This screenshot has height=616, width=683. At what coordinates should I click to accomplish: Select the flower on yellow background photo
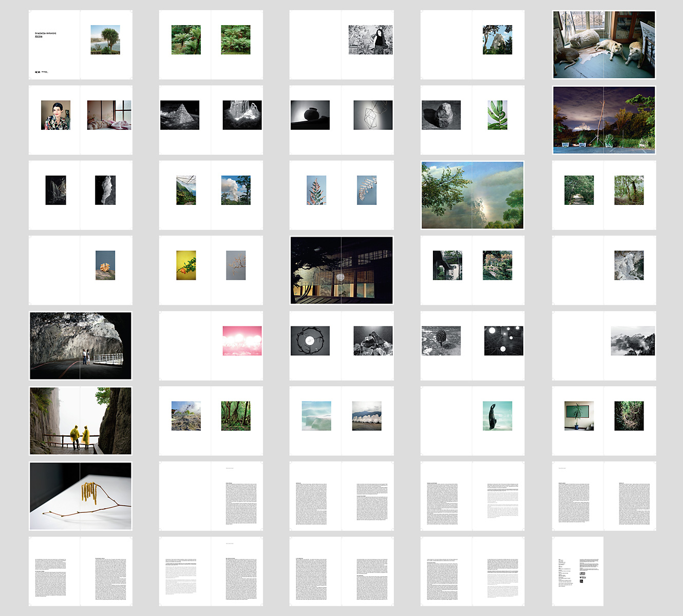186,265
